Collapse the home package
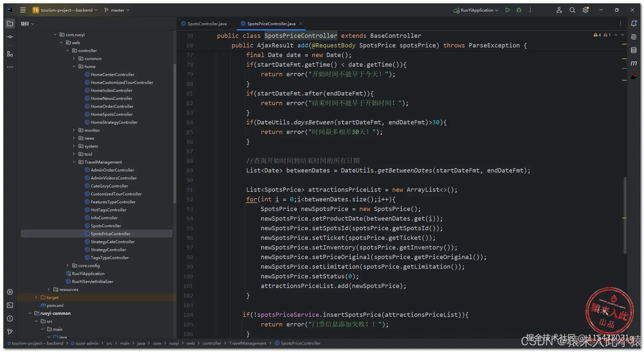Image resolution: width=644 pixels, height=352 pixels. coord(74,66)
